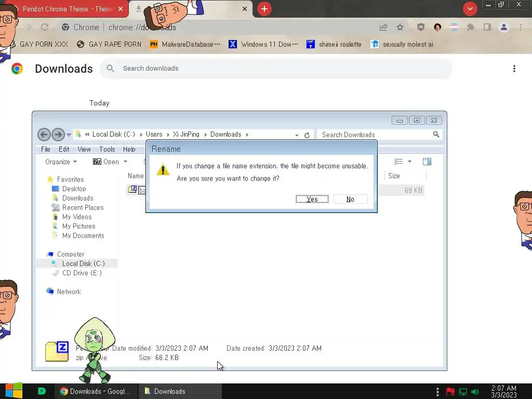Viewport: 532px width, 399px height.
Task: Confirm rename by clicking Yes
Action: pyautogui.click(x=312, y=199)
